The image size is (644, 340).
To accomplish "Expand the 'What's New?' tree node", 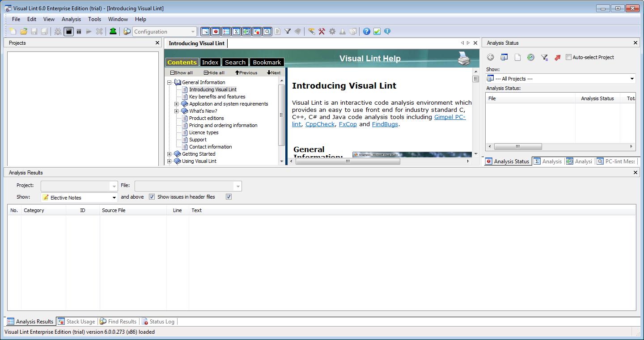I will [x=177, y=111].
